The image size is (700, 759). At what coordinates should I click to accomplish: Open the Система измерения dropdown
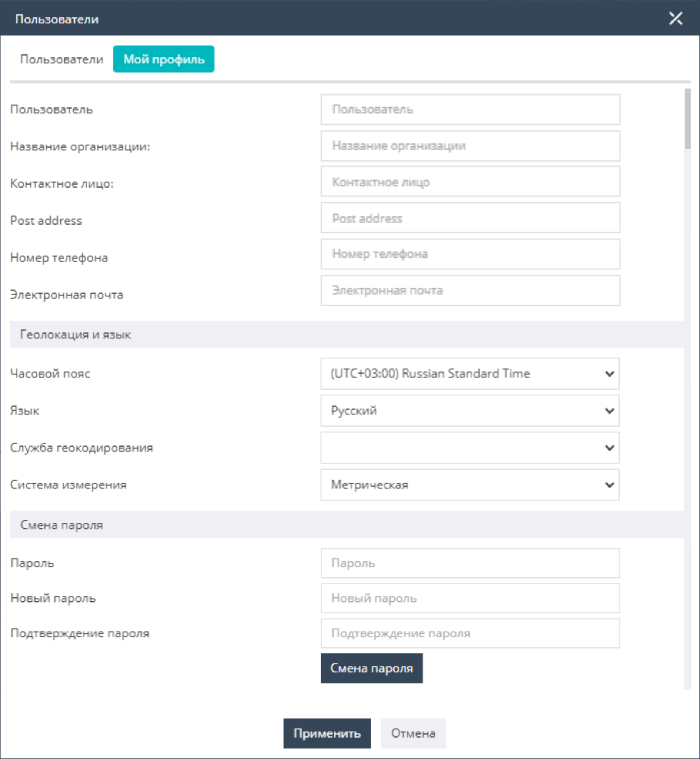pos(470,485)
